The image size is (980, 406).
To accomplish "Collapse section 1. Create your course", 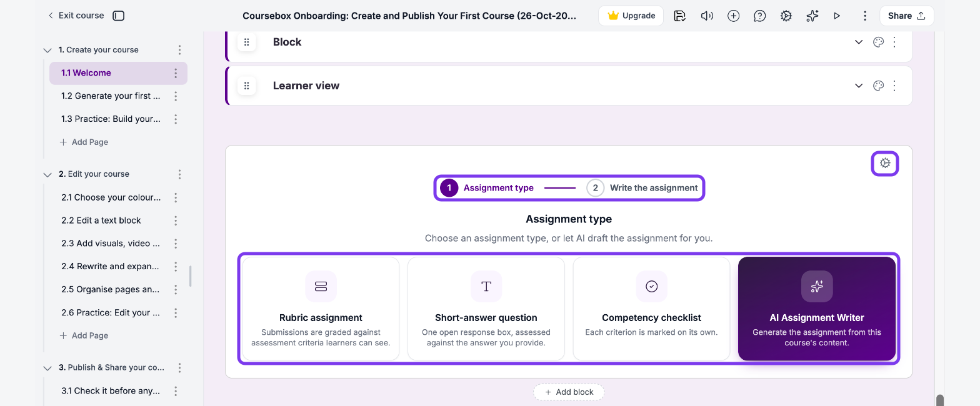I will pyautogui.click(x=47, y=50).
